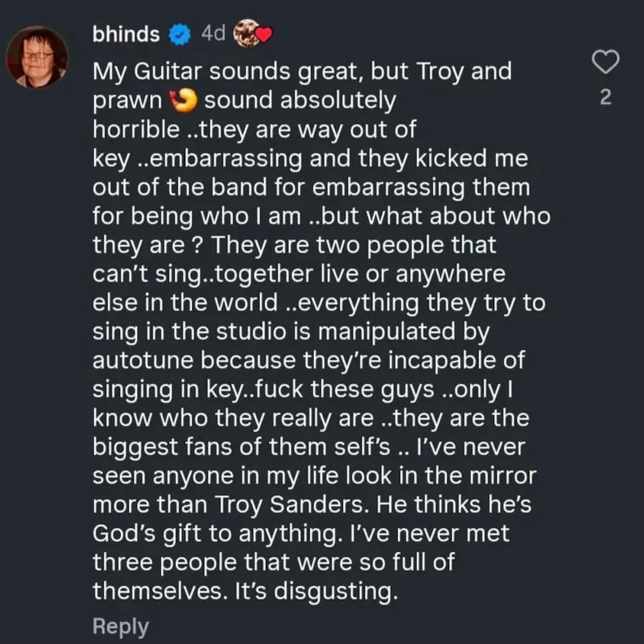
Task: Open the bhinds username profile link
Action: [x=126, y=35]
